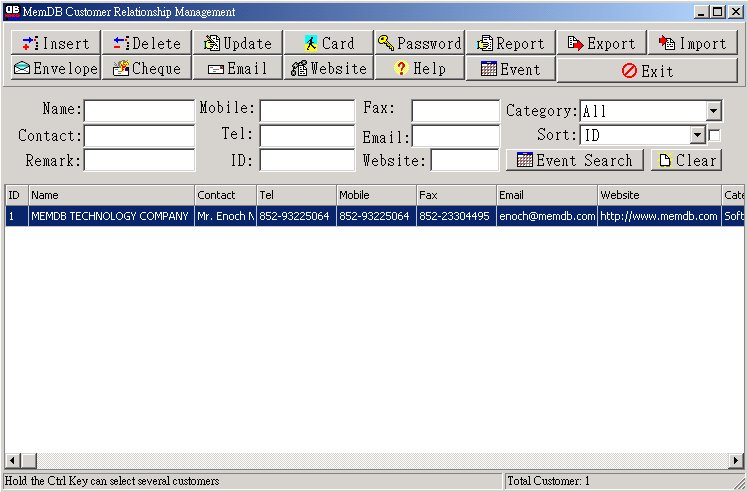
Task: Click the Website search input field
Action: tap(465, 160)
